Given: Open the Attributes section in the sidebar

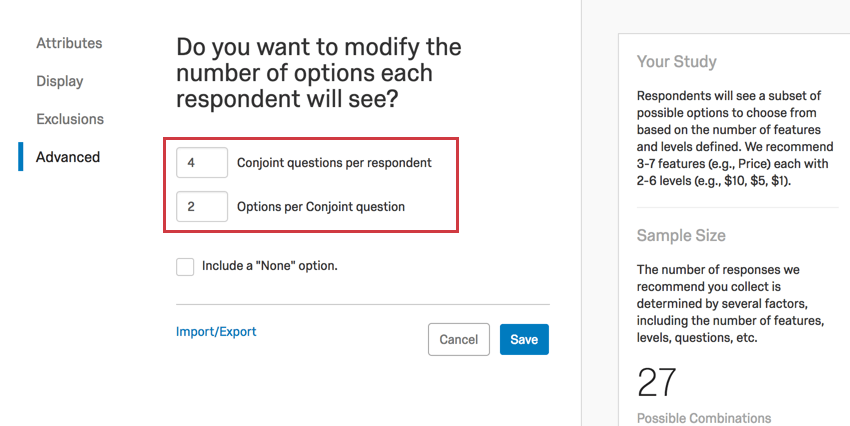Looking at the screenshot, I should pyautogui.click(x=69, y=43).
